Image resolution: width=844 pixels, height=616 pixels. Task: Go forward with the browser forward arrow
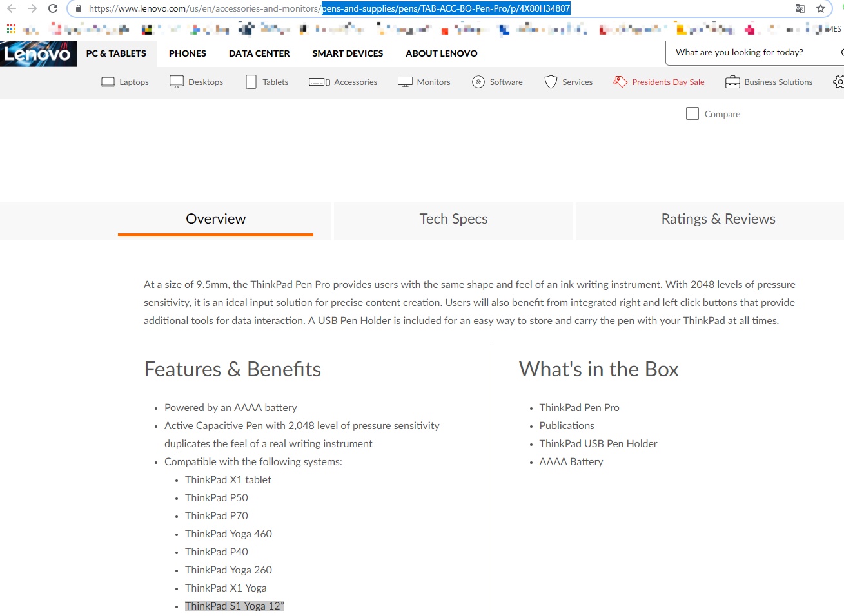(x=32, y=8)
